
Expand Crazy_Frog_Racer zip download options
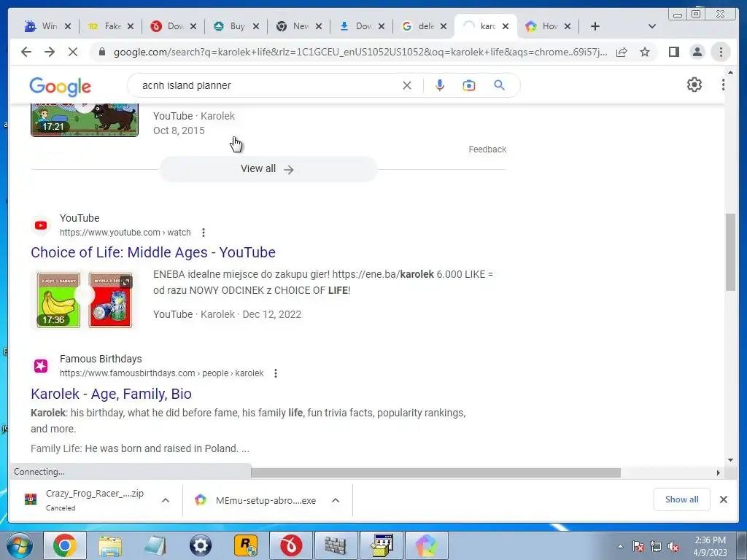(x=166, y=500)
